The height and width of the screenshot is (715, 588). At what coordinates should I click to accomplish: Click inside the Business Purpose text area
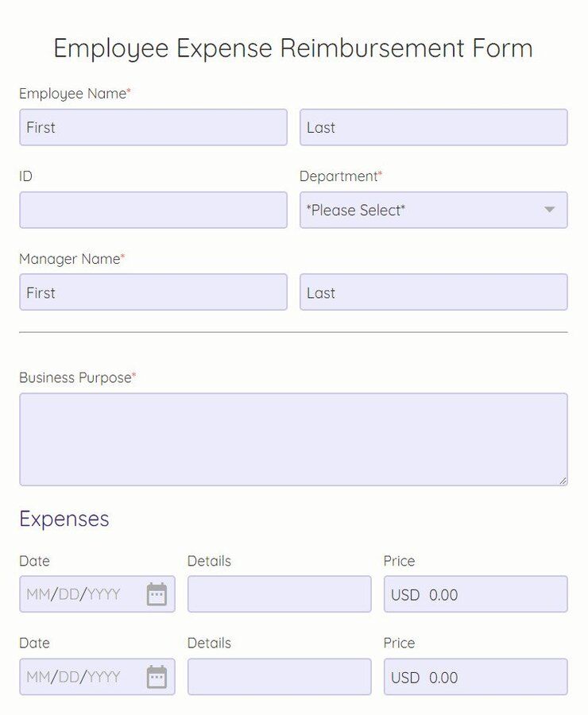click(x=293, y=439)
